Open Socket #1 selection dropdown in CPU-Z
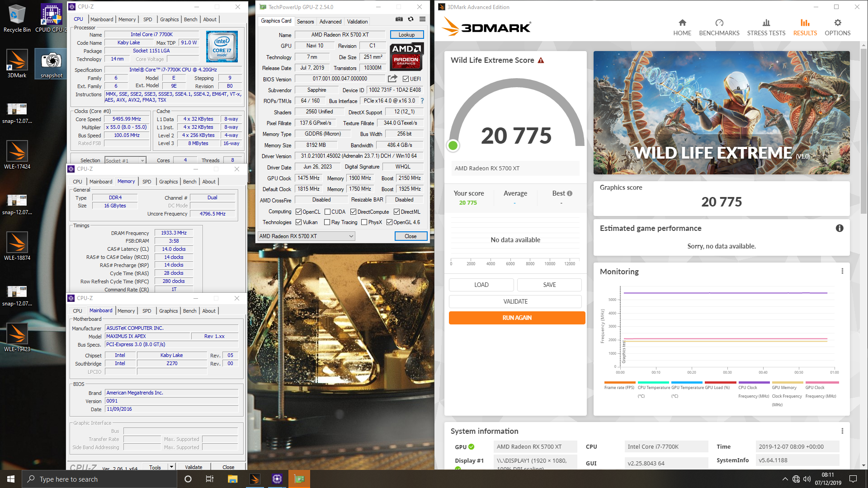The height and width of the screenshot is (488, 868). 125,160
